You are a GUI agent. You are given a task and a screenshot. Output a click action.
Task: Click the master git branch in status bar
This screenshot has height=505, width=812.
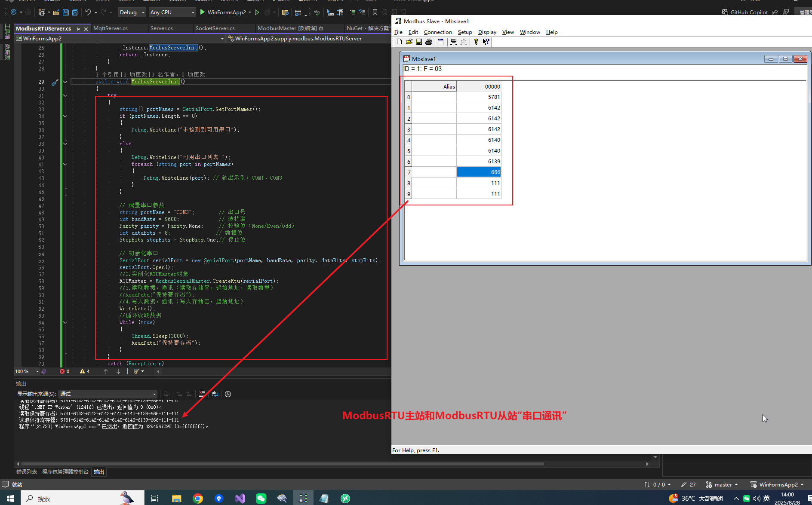[x=723, y=484]
